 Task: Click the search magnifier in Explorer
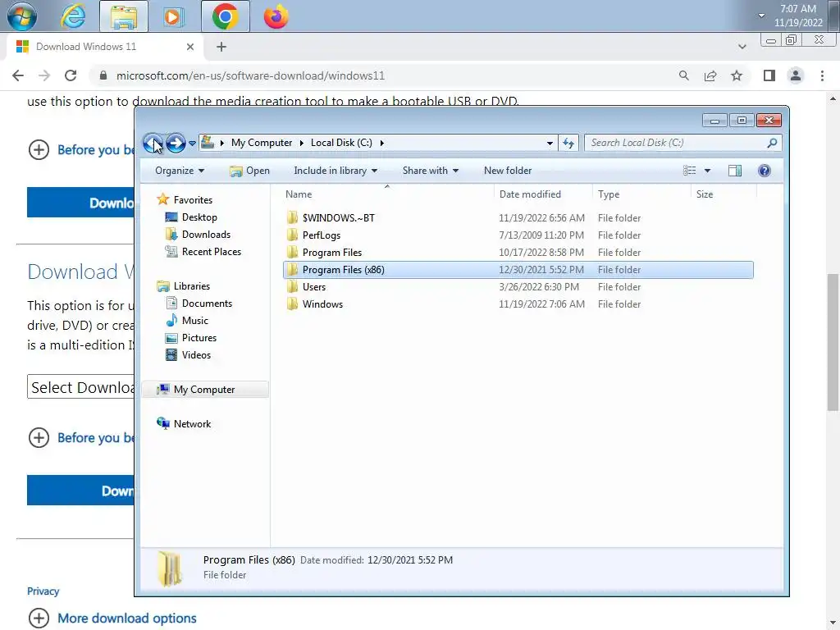(772, 143)
